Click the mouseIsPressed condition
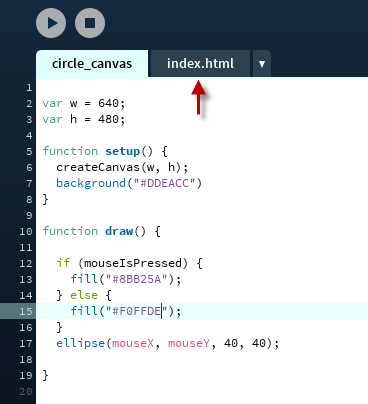Viewport: 368px width, 404px height. [133, 263]
